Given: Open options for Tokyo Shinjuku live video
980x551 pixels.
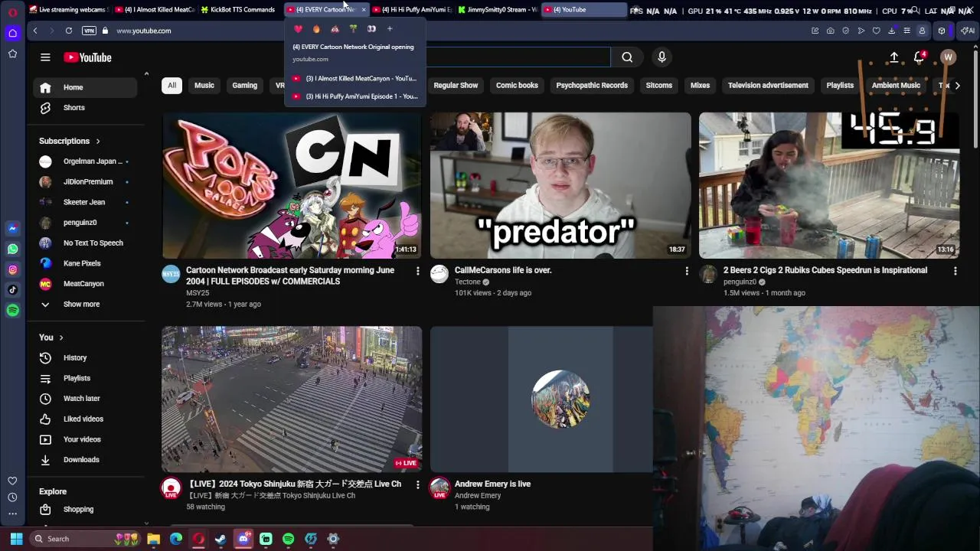Looking at the screenshot, I should point(417,484).
